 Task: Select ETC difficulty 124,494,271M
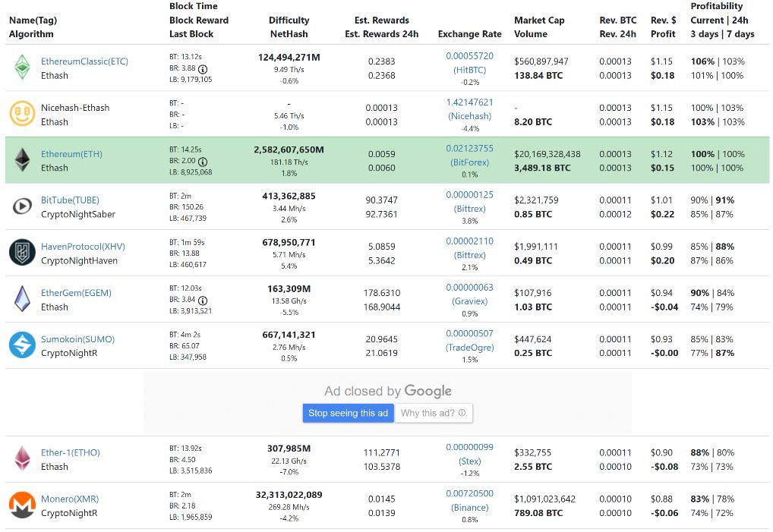tap(289, 57)
